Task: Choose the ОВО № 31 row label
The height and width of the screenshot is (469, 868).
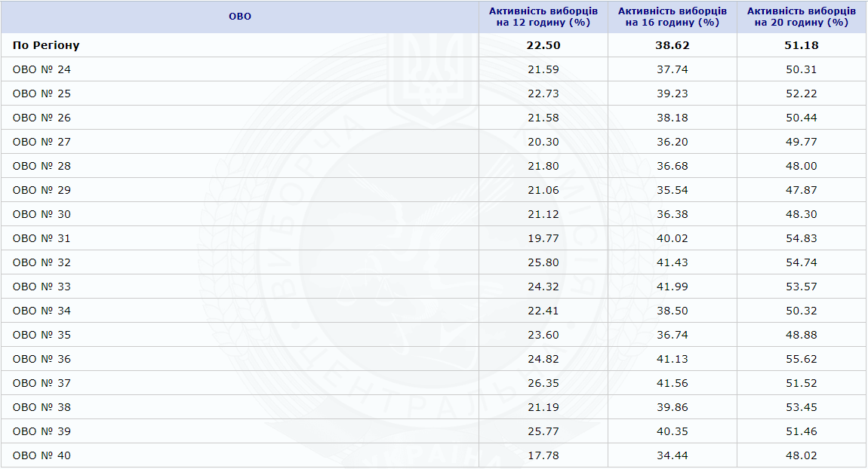Action: point(42,238)
